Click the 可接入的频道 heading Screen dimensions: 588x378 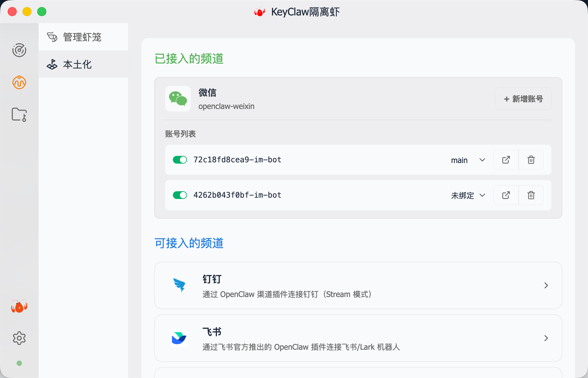coord(189,243)
